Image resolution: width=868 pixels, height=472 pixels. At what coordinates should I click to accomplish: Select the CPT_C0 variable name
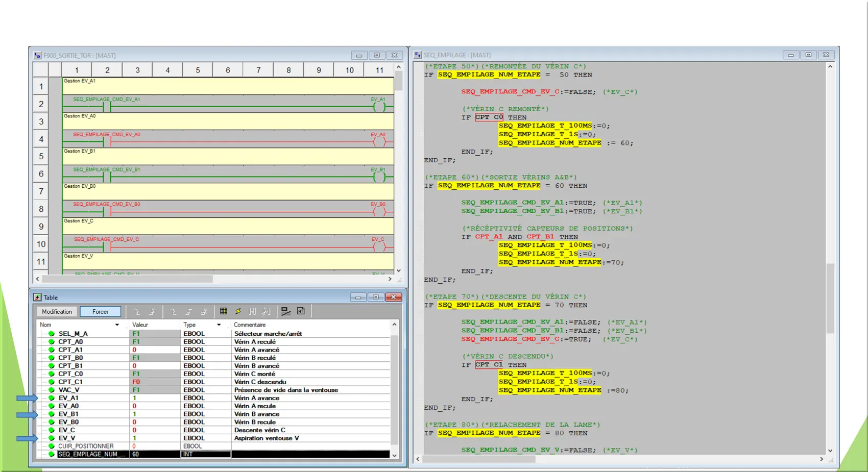click(70, 374)
